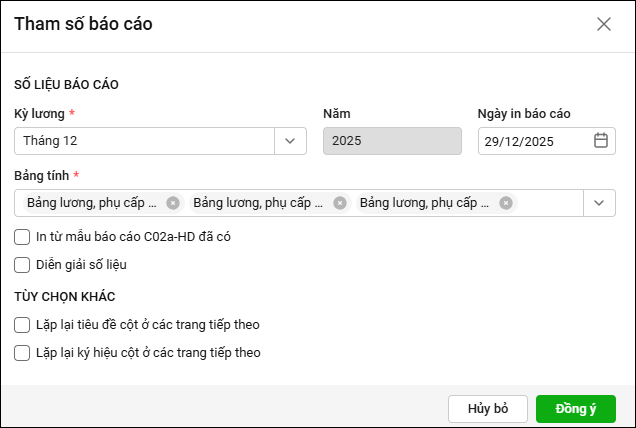Remove the second Bảng lương chip
The image size is (636, 428).
(x=340, y=203)
